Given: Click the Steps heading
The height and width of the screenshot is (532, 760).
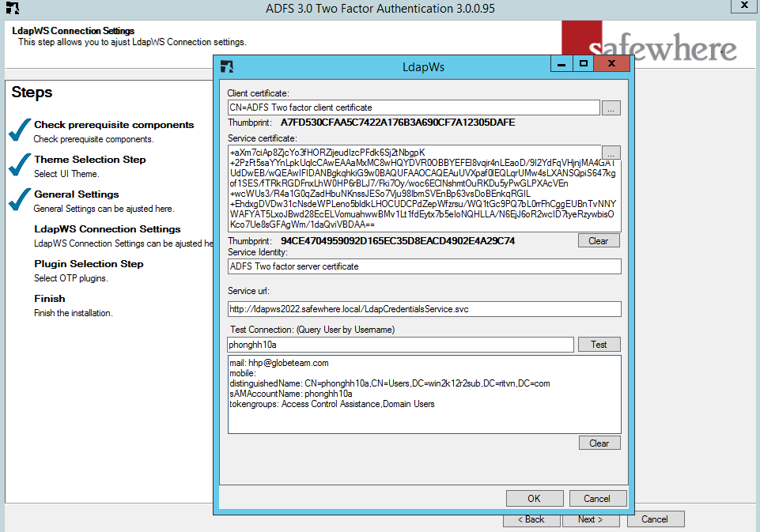Looking at the screenshot, I should (x=32, y=92).
